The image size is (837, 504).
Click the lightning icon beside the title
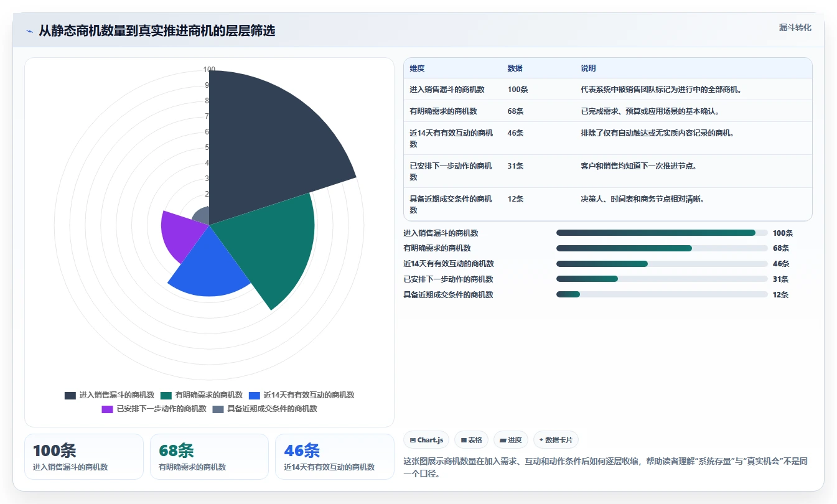30,31
